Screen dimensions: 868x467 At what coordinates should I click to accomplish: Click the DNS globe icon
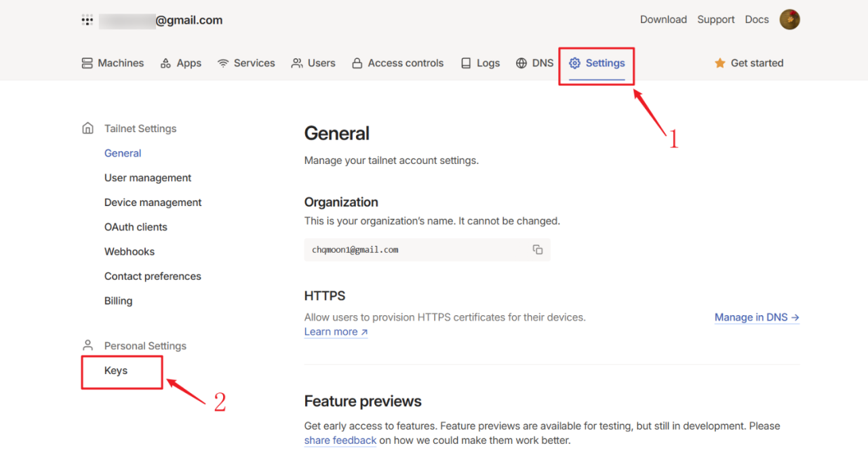point(521,63)
